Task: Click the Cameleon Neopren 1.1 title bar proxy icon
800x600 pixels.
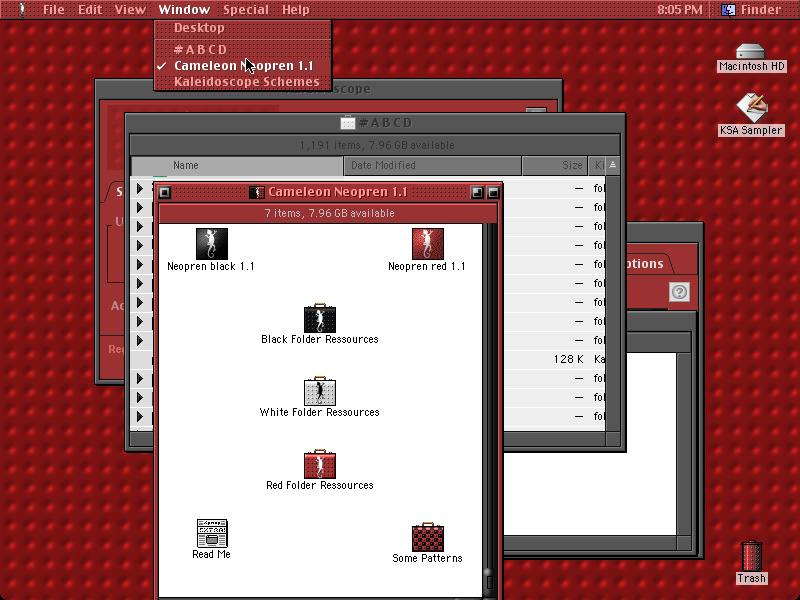Action: pyautogui.click(x=256, y=192)
